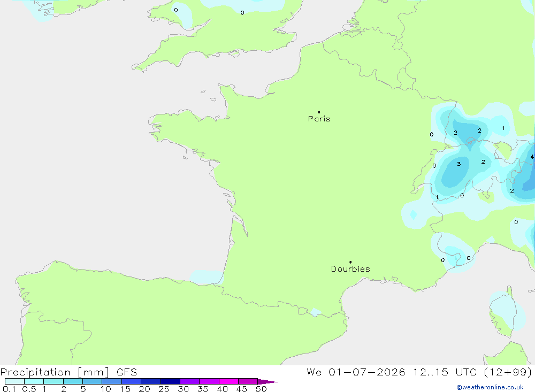Select the 30 mm purple legend swatch
Viewport: 535px width, 392px height.
tap(189, 381)
